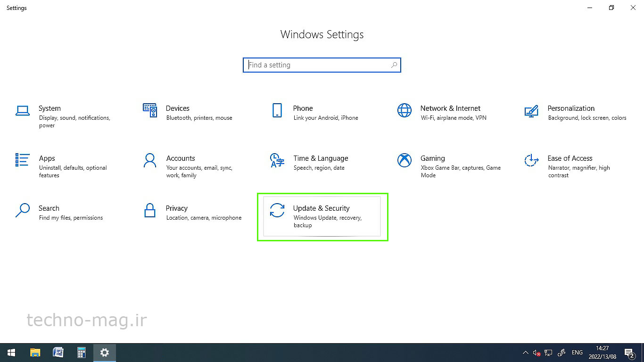Click 'Find my files, permissions' text

71,218
